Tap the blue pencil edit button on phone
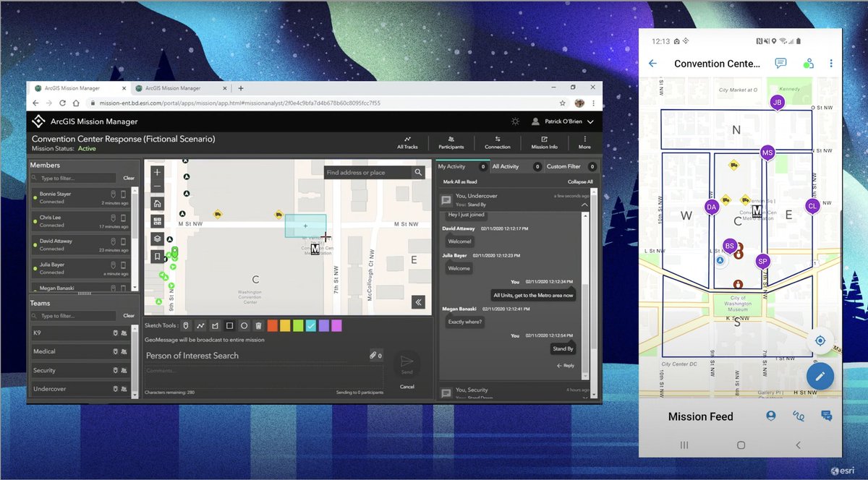 coord(820,376)
